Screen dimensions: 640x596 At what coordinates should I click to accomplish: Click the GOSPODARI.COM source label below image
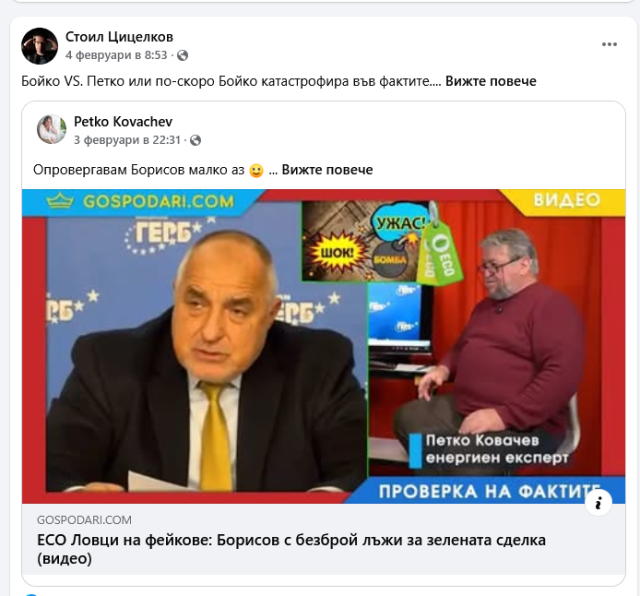[x=84, y=520]
